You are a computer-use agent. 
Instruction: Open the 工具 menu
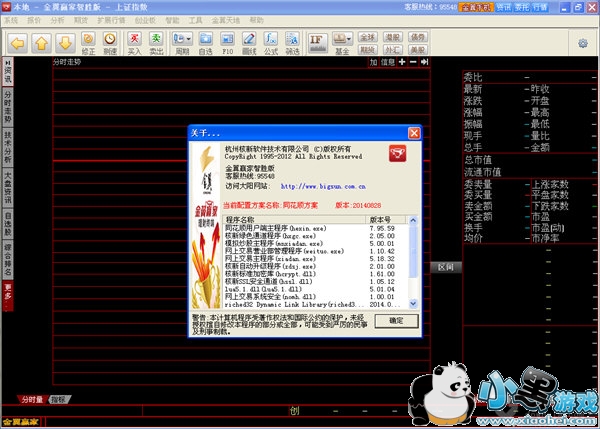click(195, 20)
